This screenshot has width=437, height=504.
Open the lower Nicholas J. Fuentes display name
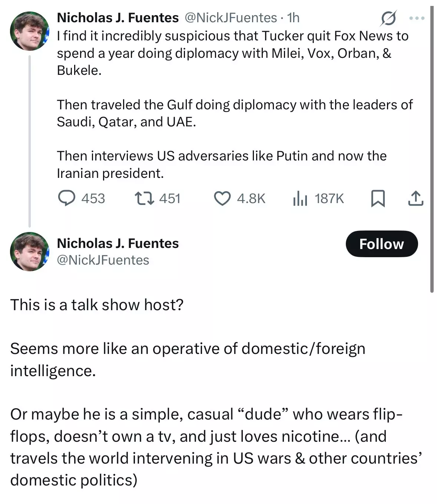tap(118, 243)
